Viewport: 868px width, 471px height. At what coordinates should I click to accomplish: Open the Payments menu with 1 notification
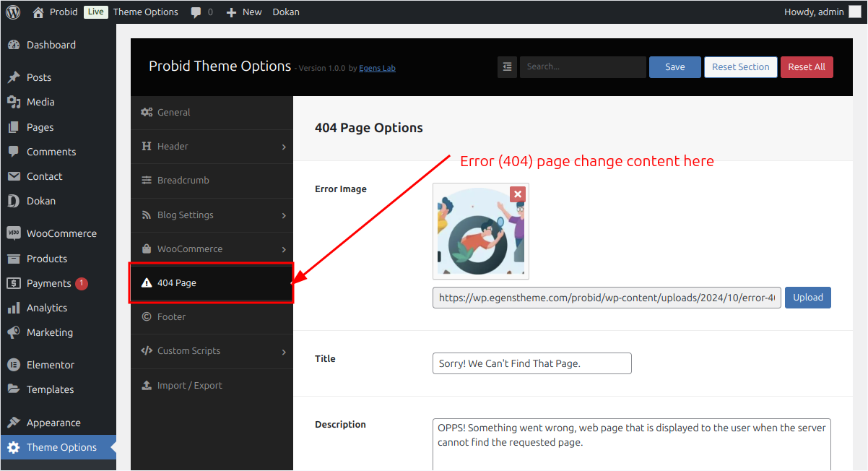(x=58, y=283)
